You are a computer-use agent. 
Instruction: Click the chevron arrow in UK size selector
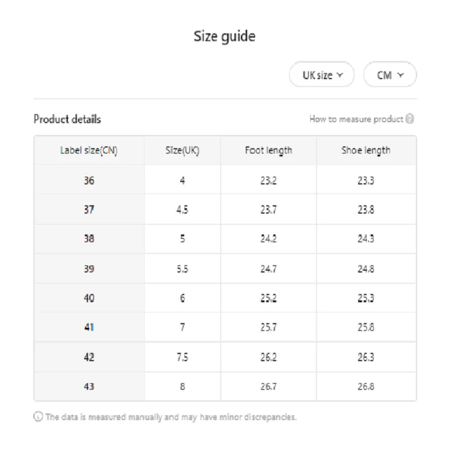[340, 75]
